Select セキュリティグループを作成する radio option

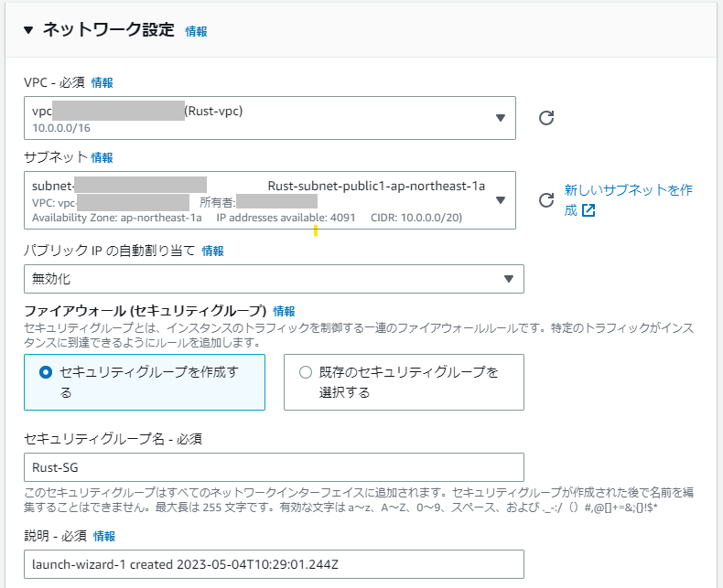pos(46,372)
